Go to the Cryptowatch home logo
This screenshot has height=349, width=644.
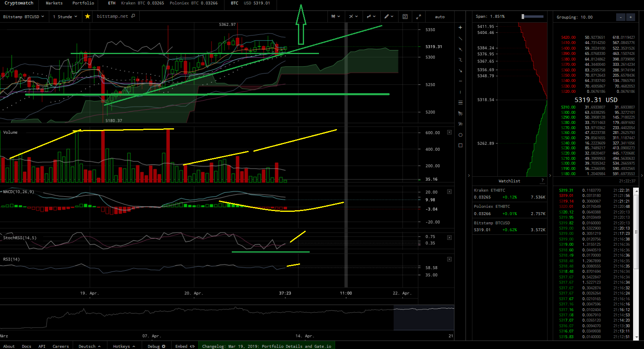[x=19, y=3]
